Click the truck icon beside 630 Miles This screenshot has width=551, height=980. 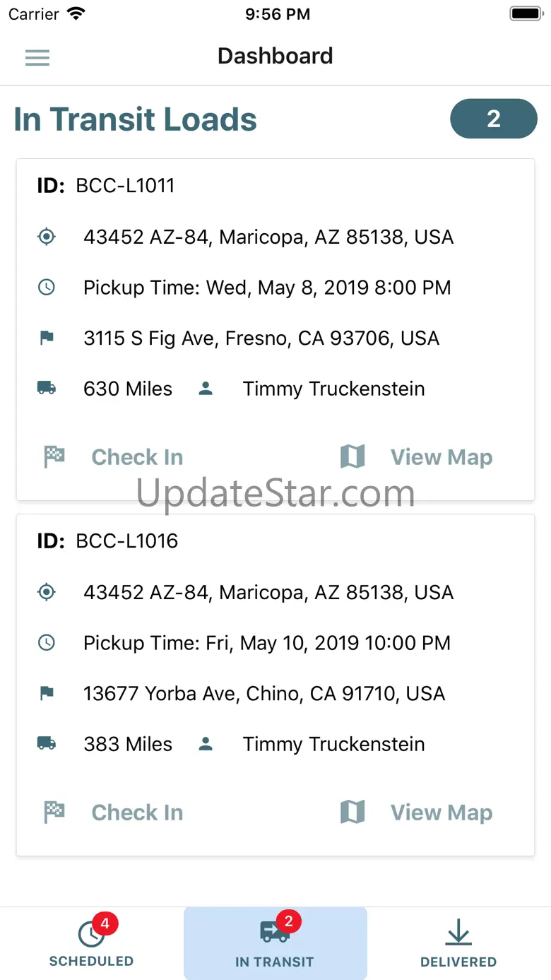(47, 389)
